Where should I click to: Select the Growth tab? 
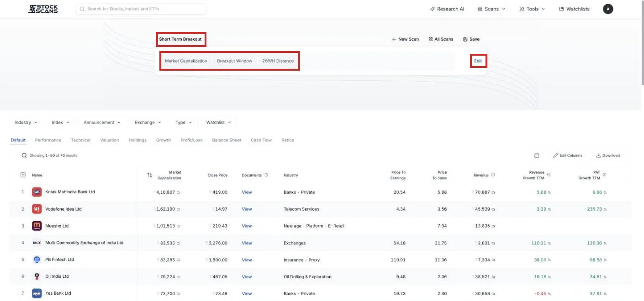[x=164, y=140]
